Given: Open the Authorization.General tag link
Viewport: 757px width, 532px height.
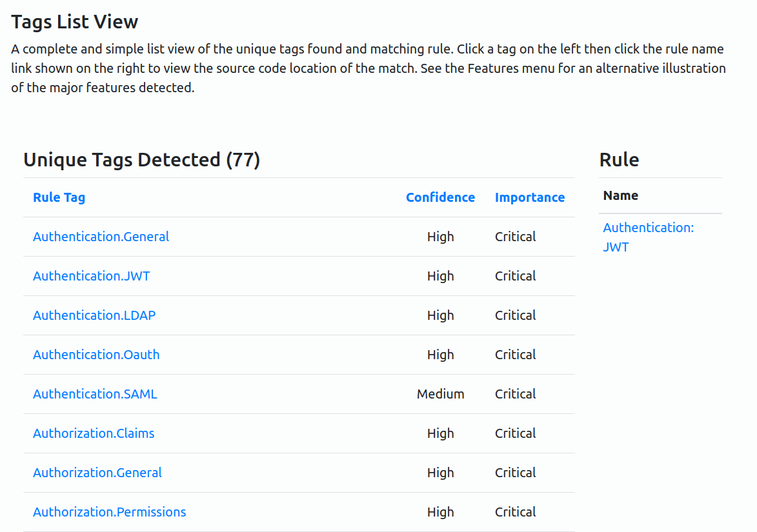Looking at the screenshot, I should [x=97, y=472].
